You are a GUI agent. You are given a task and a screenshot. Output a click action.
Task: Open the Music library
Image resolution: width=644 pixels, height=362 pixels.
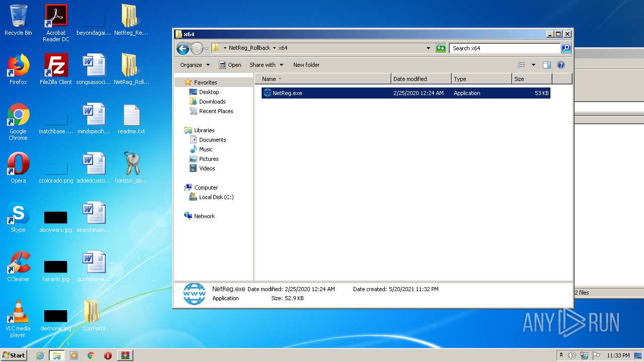click(x=205, y=149)
